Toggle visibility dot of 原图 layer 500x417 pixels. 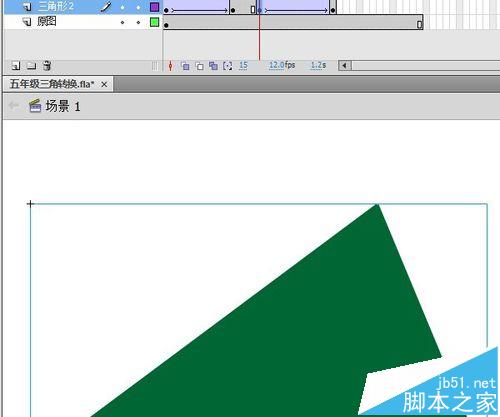(x=122, y=22)
